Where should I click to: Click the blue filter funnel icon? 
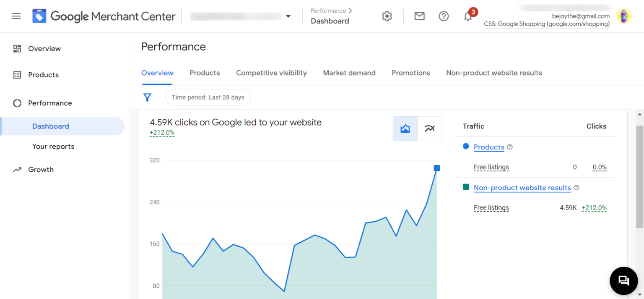147,97
